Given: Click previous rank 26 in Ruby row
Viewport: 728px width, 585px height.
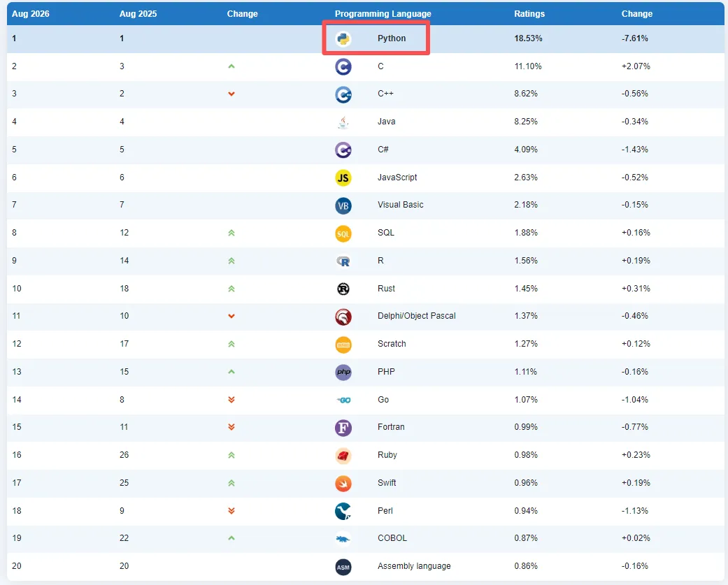Looking at the screenshot, I should point(124,455).
